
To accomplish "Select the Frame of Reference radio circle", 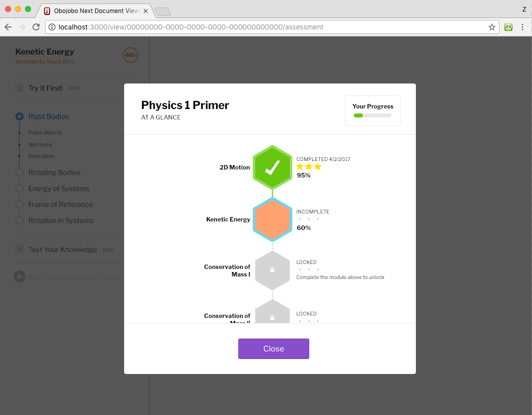I will (19, 204).
